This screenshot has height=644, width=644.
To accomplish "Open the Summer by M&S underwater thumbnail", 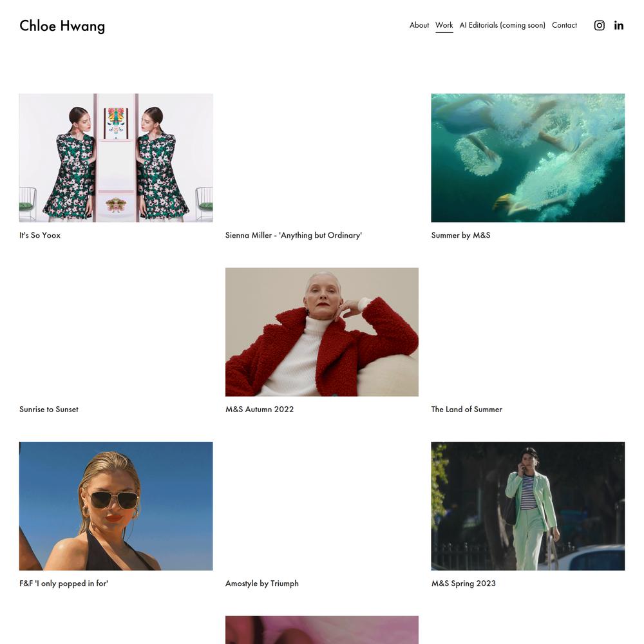I will 528,158.
